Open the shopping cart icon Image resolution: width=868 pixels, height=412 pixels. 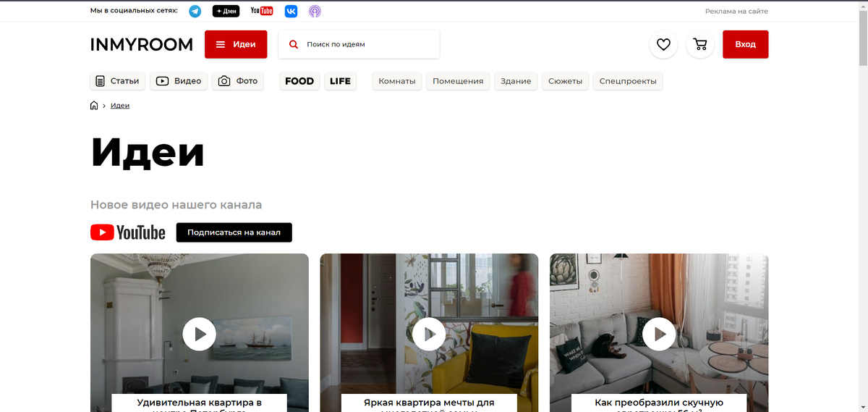[700, 44]
